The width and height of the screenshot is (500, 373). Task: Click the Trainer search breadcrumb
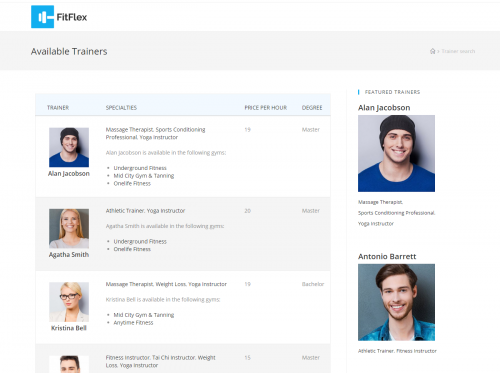(458, 51)
